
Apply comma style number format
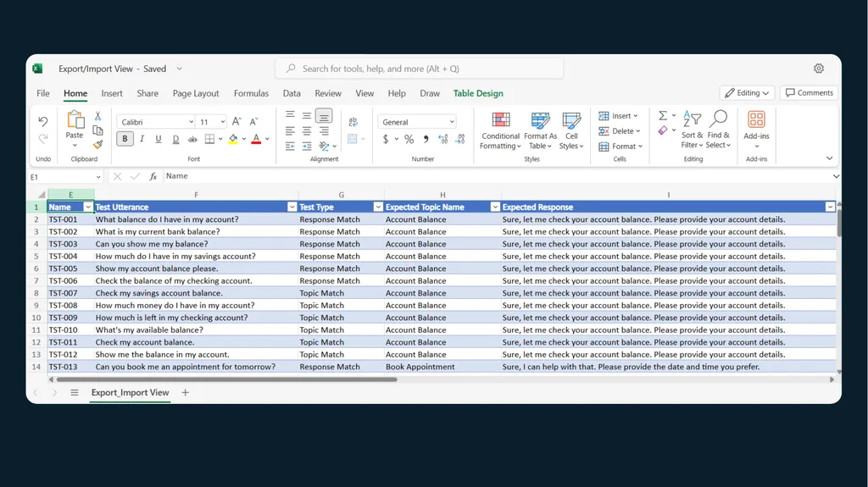point(426,140)
